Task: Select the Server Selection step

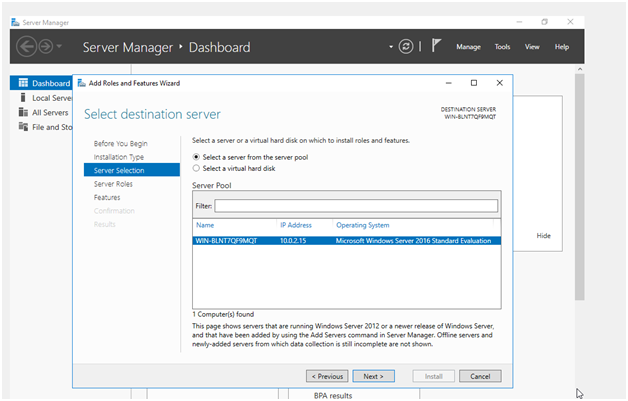Action: pyautogui.click(x=132, y=170)
